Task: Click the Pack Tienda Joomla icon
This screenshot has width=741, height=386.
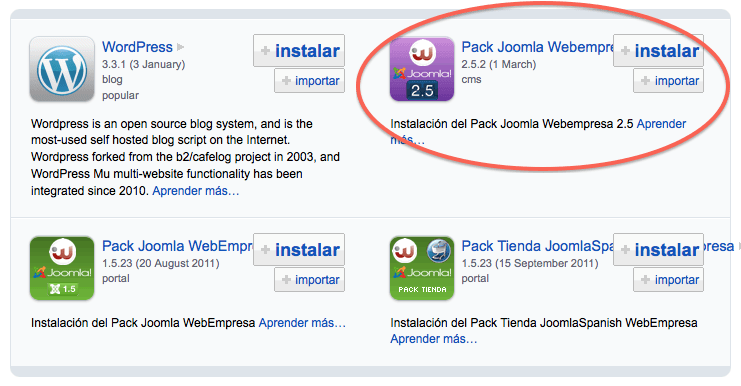Action: click(422, 268)
